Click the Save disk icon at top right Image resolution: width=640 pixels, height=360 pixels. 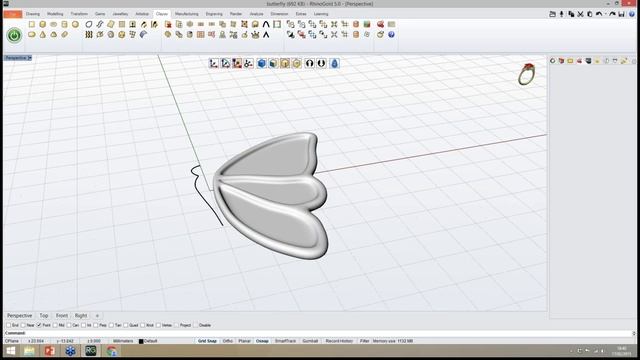pyautogui.click(x=622, y=14)
